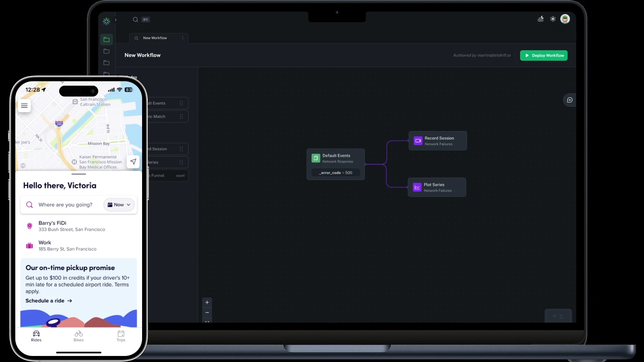This screenshot has width=644, height=362.
Task: Zoom in the canvas with plus button
Action: [207, 302]
